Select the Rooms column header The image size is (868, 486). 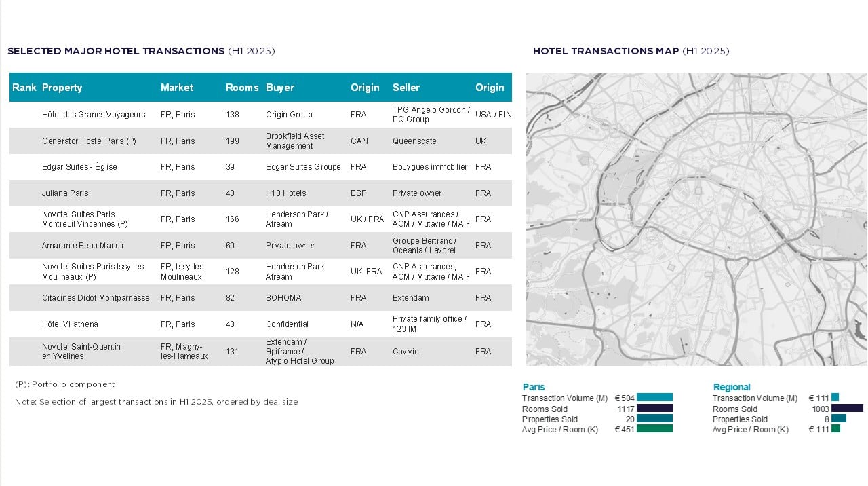click(x=242, y=88)
